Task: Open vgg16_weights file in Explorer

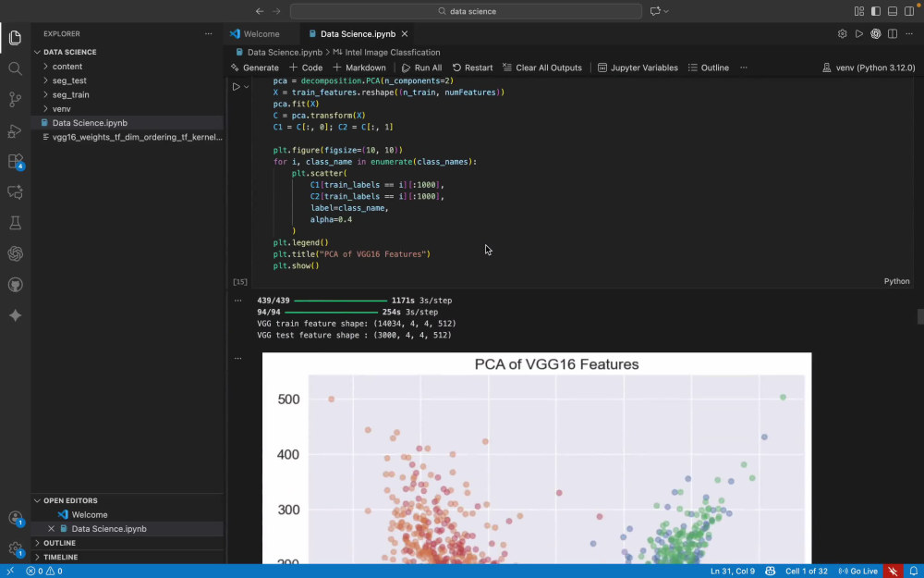Action: click(x=127, y=138)
